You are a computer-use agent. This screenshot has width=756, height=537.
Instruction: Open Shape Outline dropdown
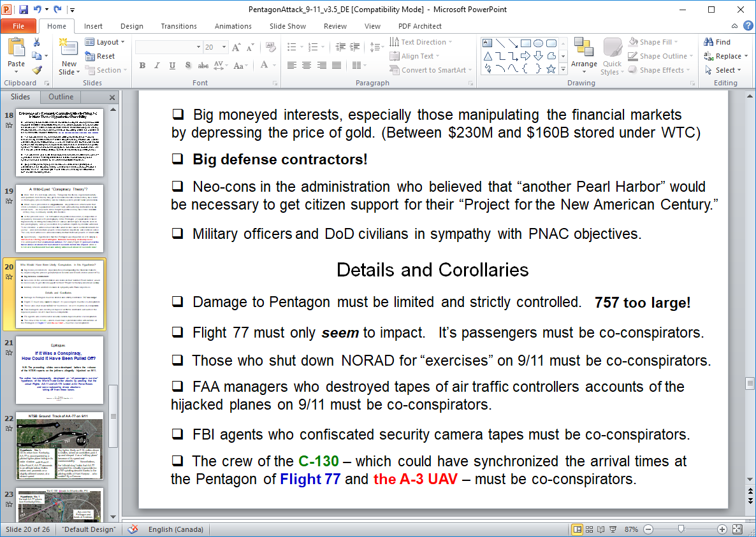(660, 56)
